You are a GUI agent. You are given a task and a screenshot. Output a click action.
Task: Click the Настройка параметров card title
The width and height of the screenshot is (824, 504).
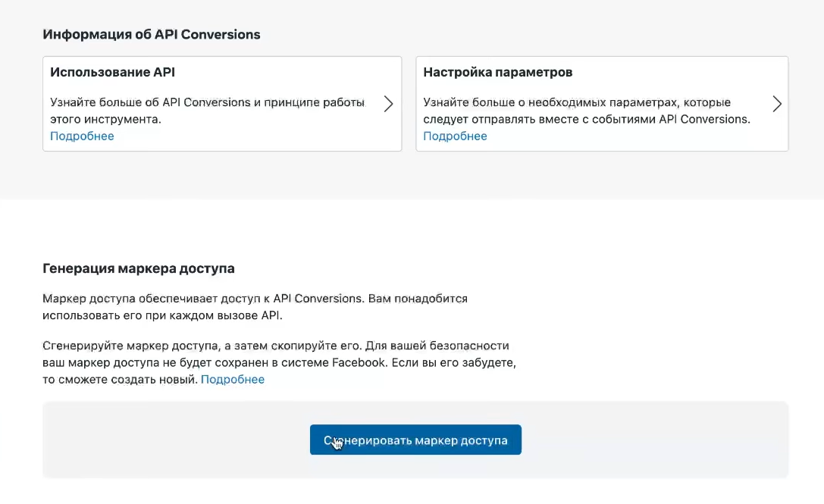click(x=497, y=72)
